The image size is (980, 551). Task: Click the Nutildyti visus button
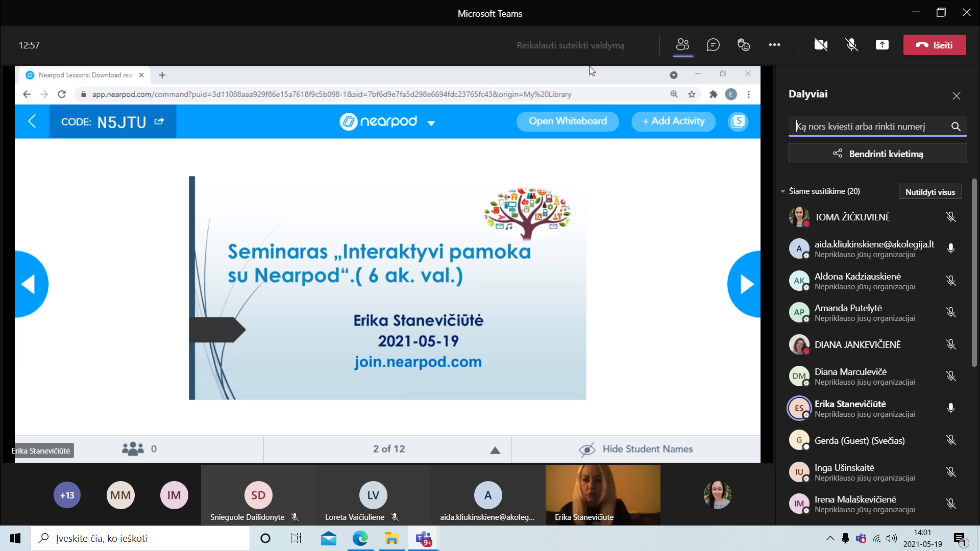click(930, 192)
